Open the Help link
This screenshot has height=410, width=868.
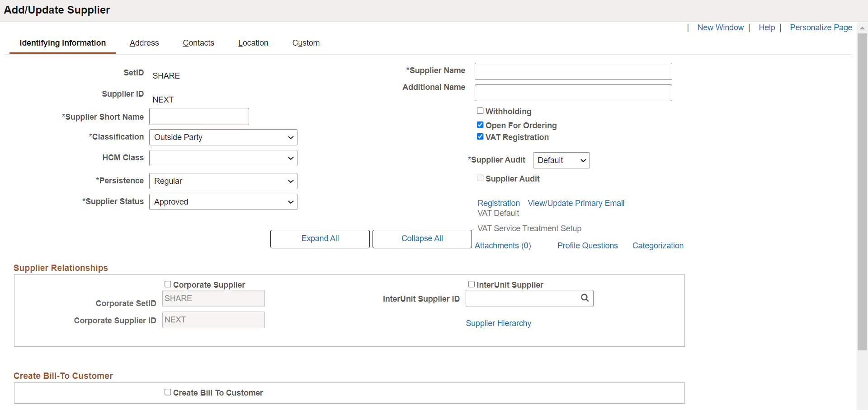click(x=767, y=28)
